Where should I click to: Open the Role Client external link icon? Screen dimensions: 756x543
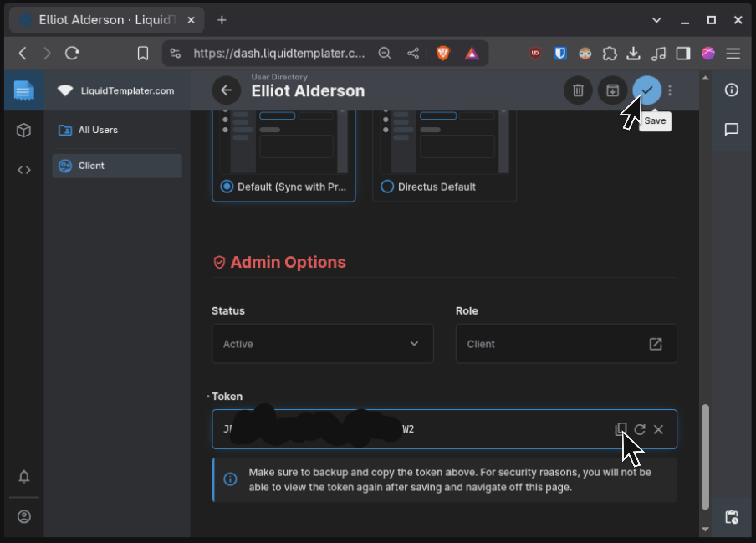coord(656,344)
